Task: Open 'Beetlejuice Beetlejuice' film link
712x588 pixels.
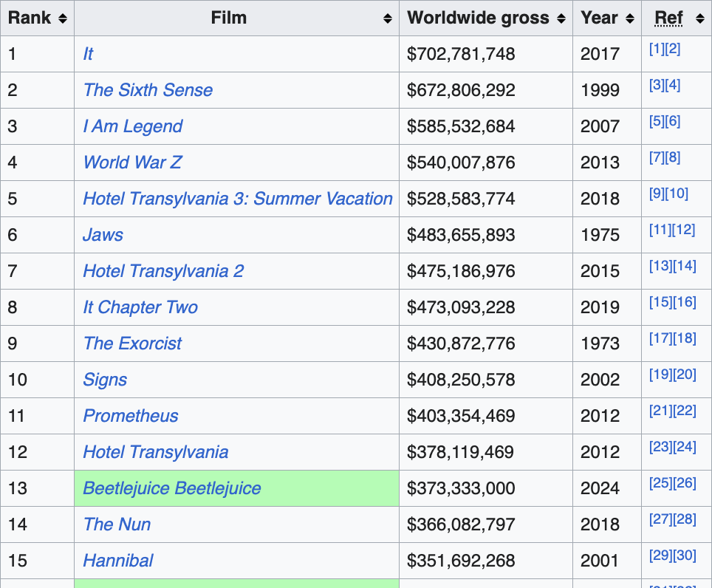Action: tap(172, 488)
